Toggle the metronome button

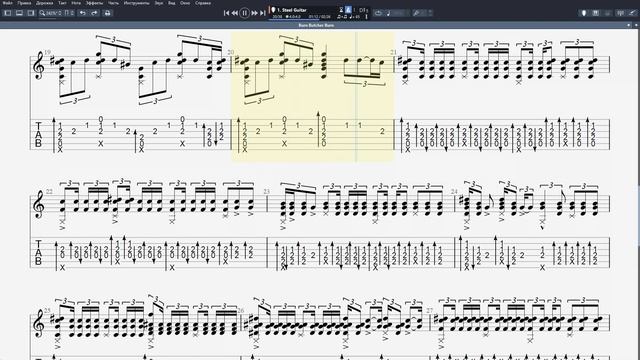[x=348, y=9]
